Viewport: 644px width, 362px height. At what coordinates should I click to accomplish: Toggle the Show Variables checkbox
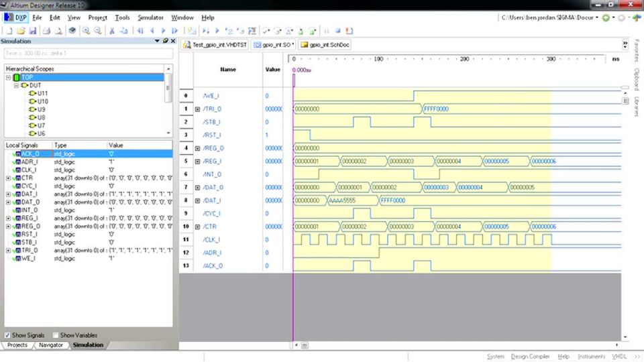tap(56, 335)
